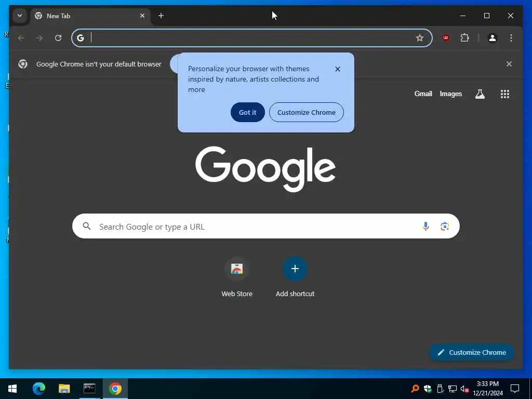Switch to the Command Prompt taskbar window
Screen dimensions: 532x399
pyautogui.click(x=89, y=389)
